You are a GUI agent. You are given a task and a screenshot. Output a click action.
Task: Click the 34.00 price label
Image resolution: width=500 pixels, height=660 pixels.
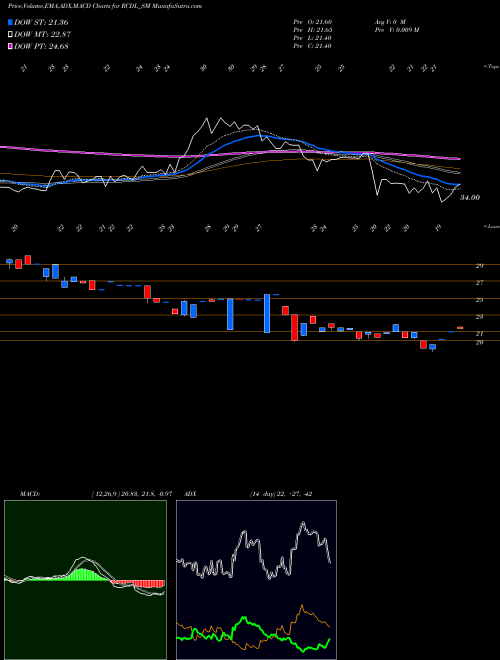coord(470,197)
